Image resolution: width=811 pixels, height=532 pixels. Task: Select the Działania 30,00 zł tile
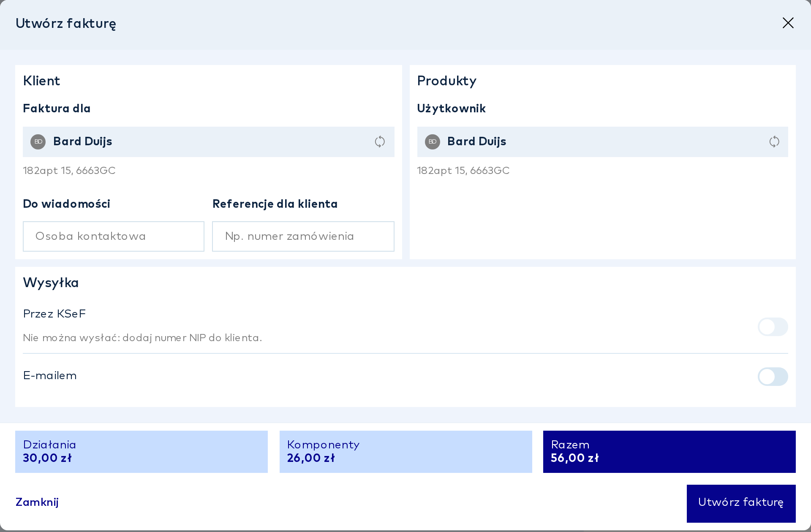click(142, 452)
